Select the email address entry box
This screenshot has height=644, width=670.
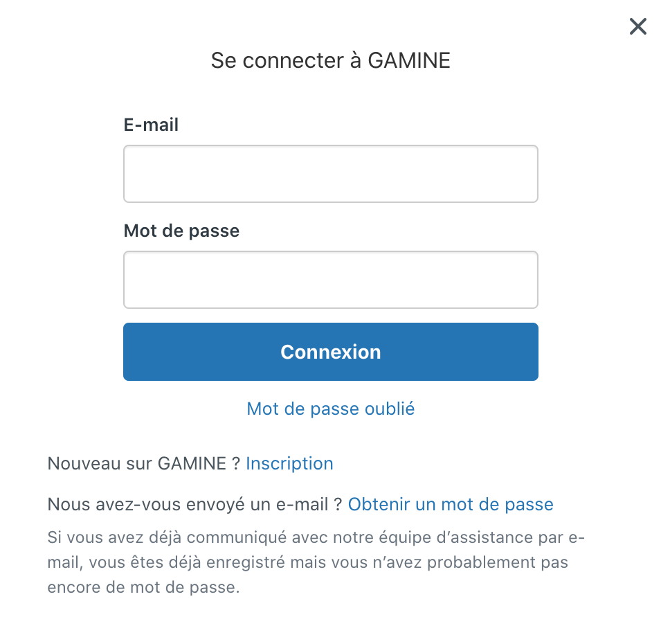click(x=330, y=174)
